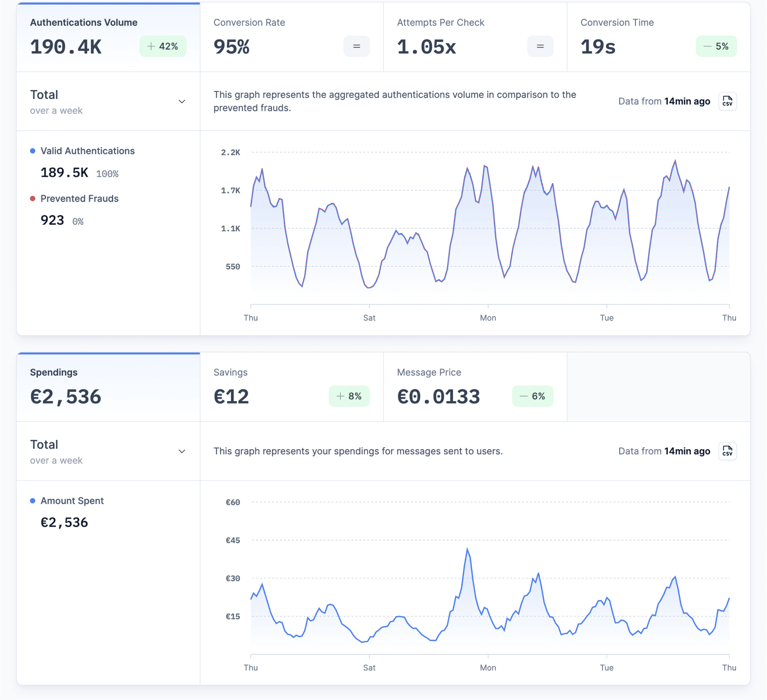This screenshot has height=700, width=767.
Task: Click the 95% conversion rate value
Action: pyautogui.click(x=231, y=47)
